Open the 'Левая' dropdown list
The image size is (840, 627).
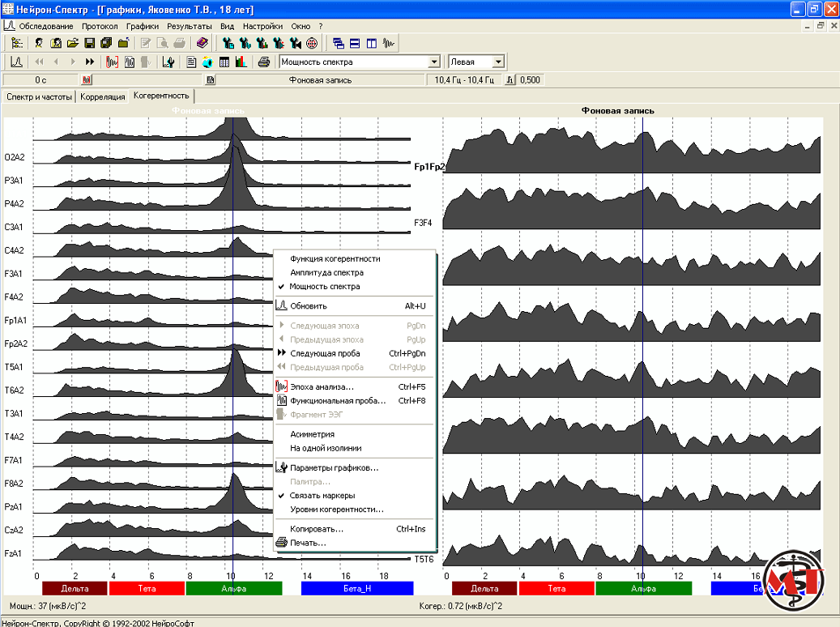click(x=476, y=62)
